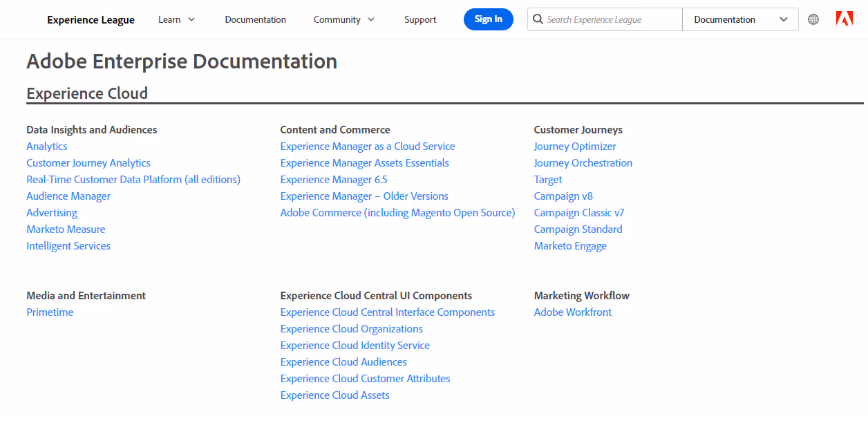Click Experience Cloud Central UI Components heading
868x423 pixels.
(x=376, y=296)
